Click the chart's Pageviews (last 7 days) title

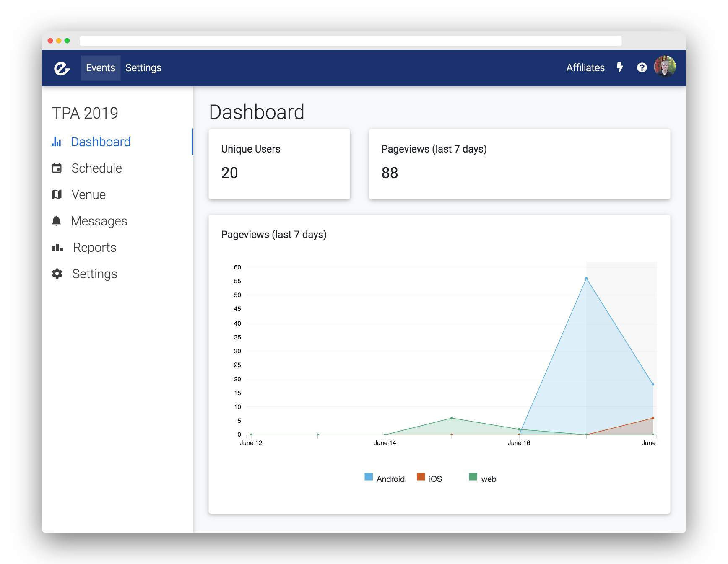tap(274, 235)
